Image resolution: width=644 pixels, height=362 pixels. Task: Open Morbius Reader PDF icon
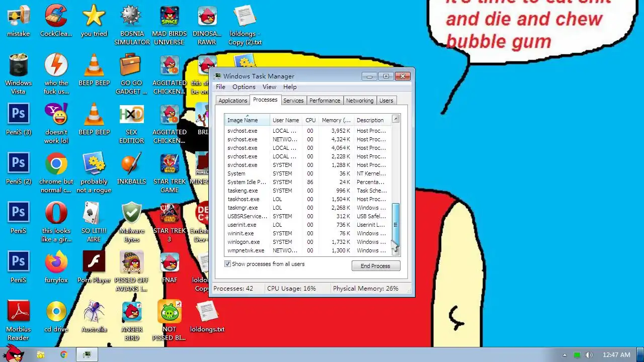point(18,321)
